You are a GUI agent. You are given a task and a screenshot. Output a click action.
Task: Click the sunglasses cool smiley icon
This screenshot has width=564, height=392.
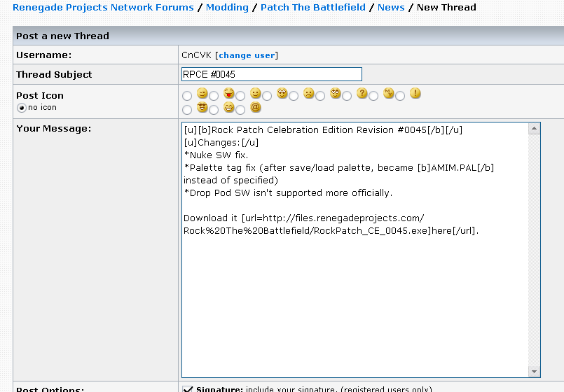pos(202,107)
